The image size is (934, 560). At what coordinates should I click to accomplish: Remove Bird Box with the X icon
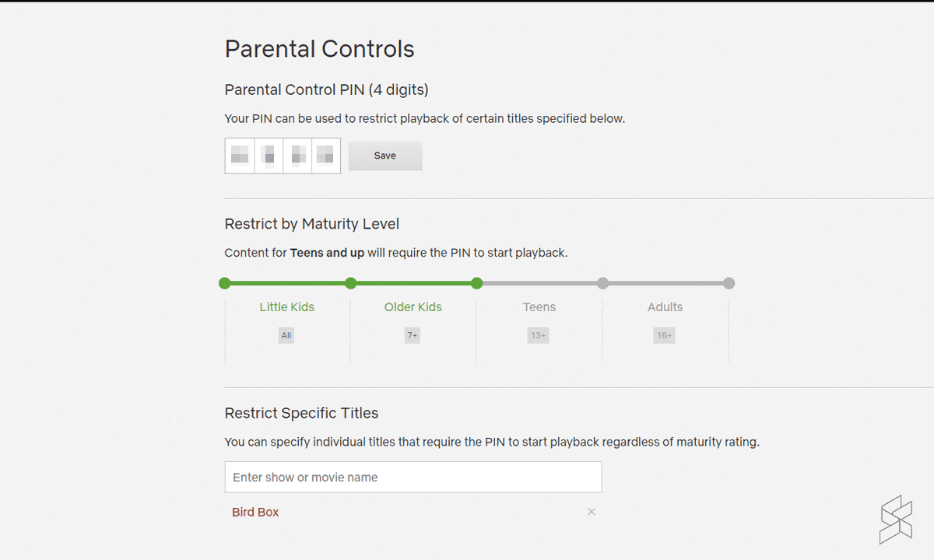point(592,512)
